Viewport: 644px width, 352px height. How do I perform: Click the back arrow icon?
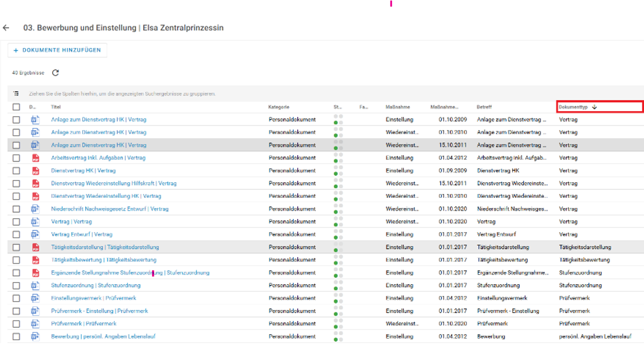point(6,28)
